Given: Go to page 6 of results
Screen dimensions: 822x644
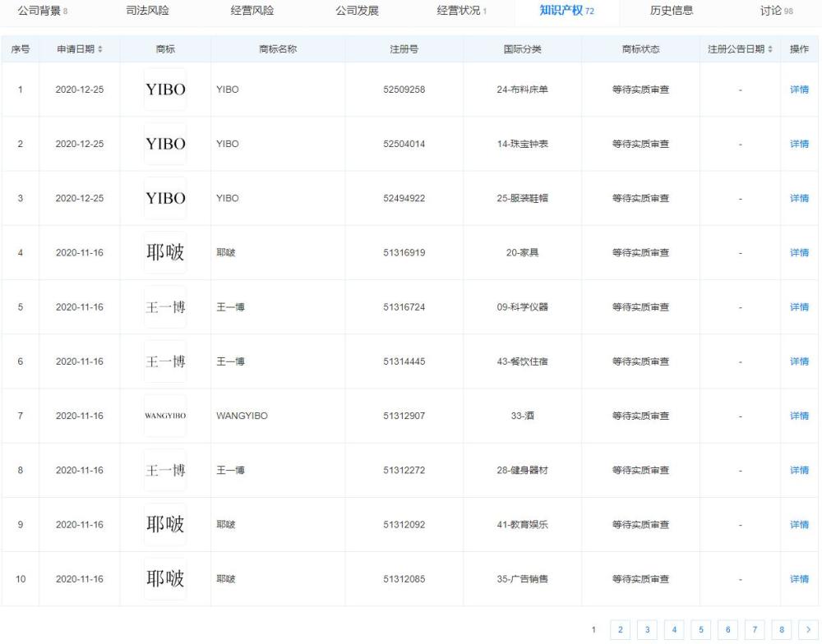Looking at the screenshot, I should [x=727, y=630].
